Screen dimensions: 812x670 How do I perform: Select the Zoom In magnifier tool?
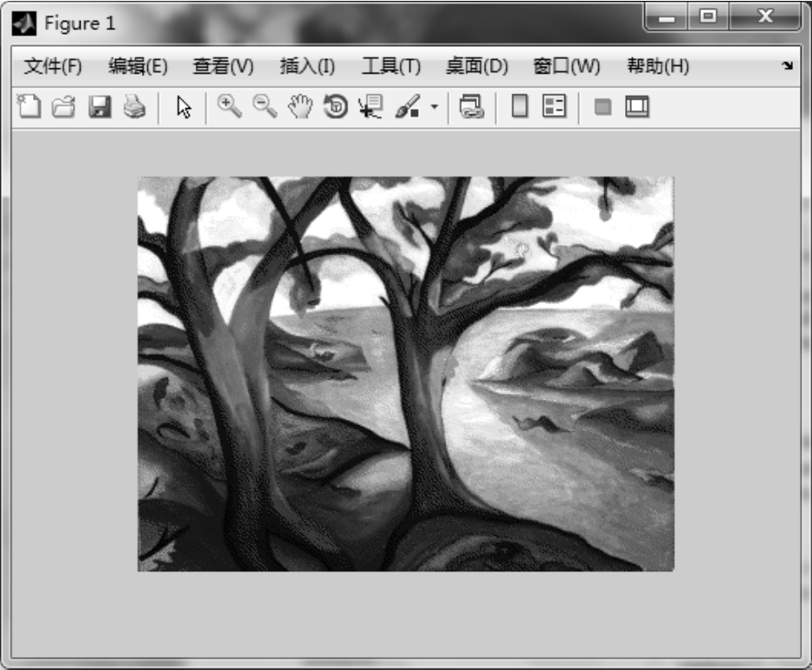click(229, 106)
